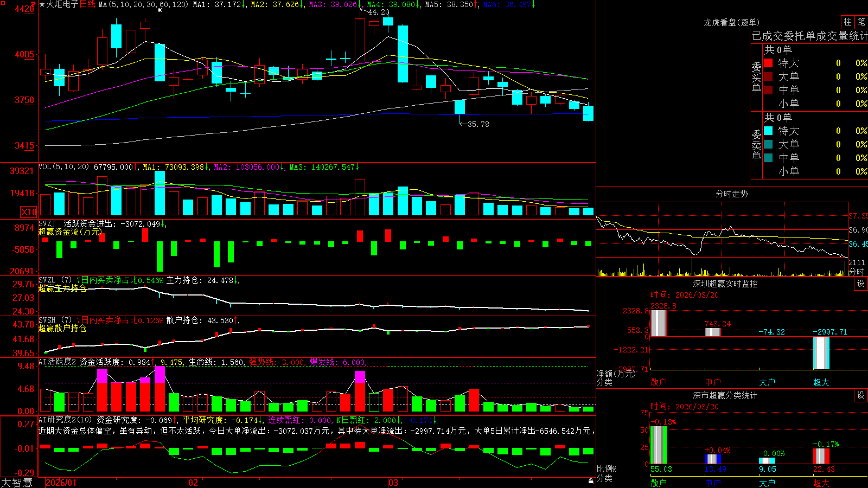Click the 生命线: 1.560 label
The height and width of the screenshot is (488, 868).
coord(216,362)
